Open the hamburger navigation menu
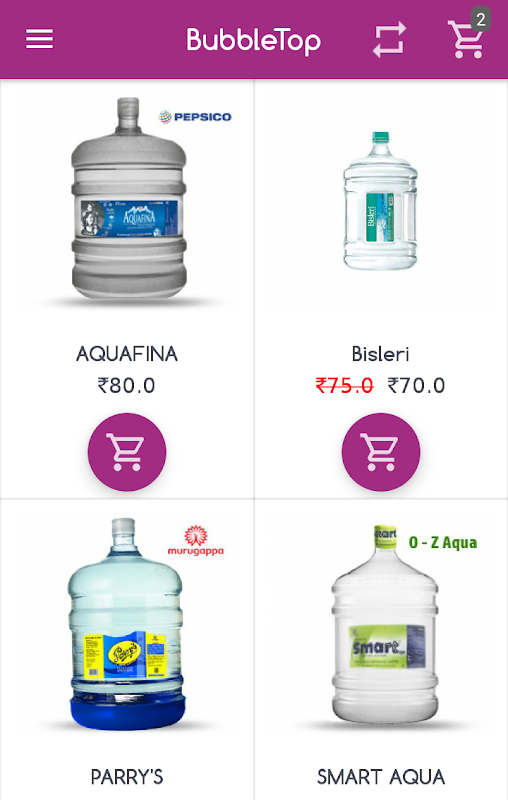 point(39,39)
